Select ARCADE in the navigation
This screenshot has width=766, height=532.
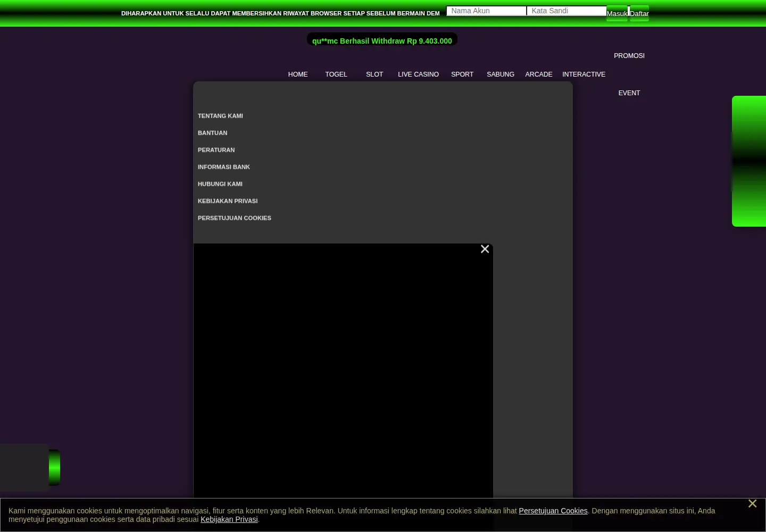pos(539,74)
